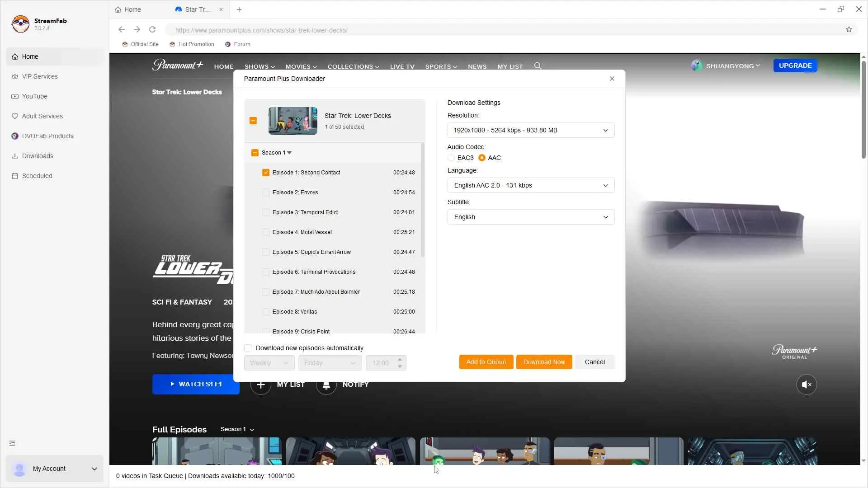Unmute the video with speaker icon
868x488 pixels.
(807, 385)
